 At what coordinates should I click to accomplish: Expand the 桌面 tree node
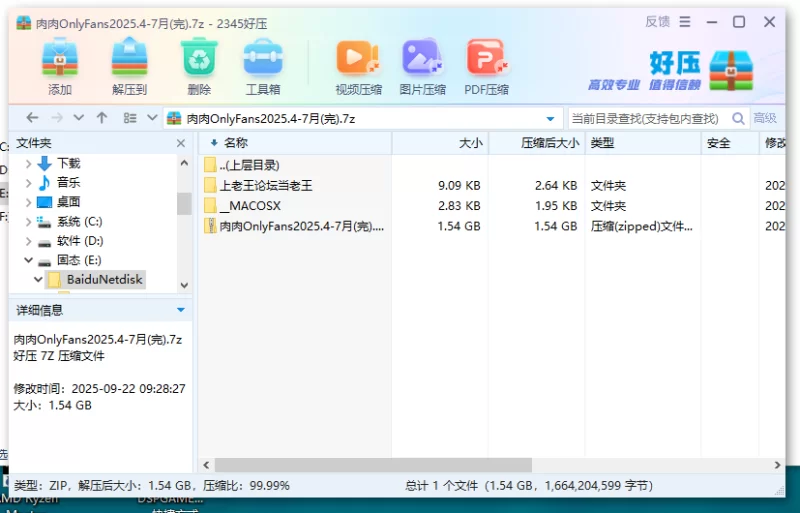click(29, 202)
